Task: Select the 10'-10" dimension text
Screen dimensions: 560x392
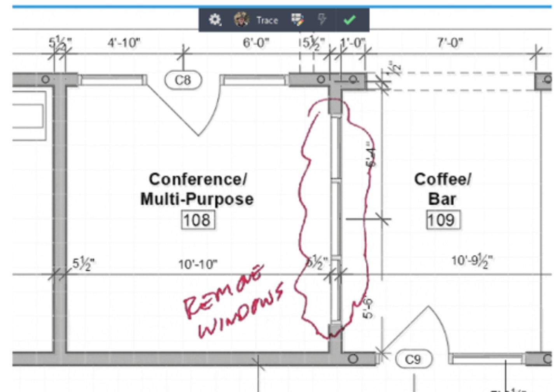Action: point(198,264)
